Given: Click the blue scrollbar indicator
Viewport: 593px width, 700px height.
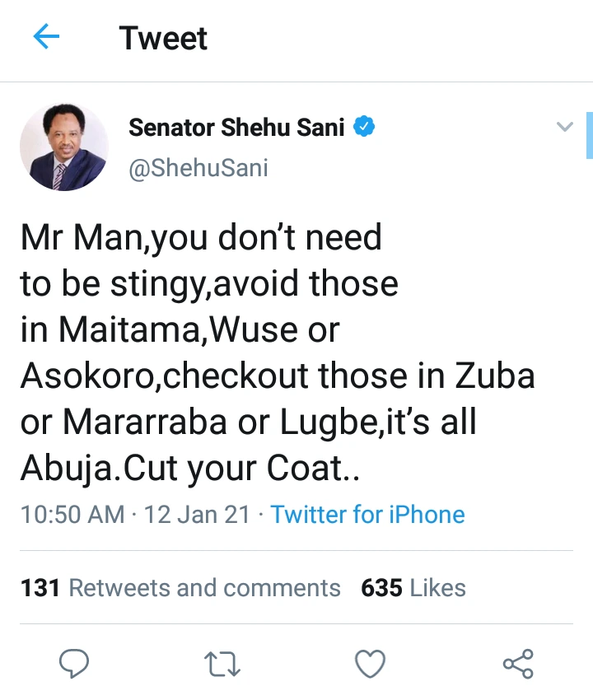Looking at the screenshot, I should [x=589, y=134].
